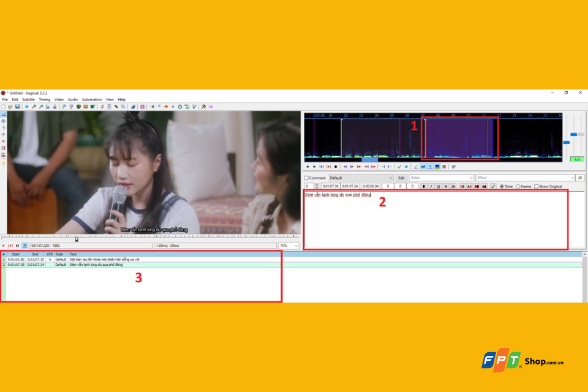This screenshot has height=392, width=588.
Task: Commit the line with the green checkmark
Action: (x=399, y=167)
